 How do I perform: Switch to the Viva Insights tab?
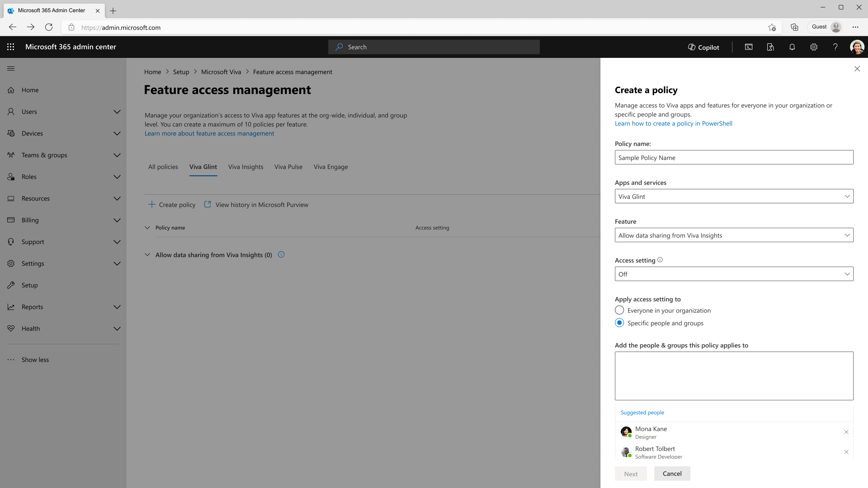coord(245,167)
